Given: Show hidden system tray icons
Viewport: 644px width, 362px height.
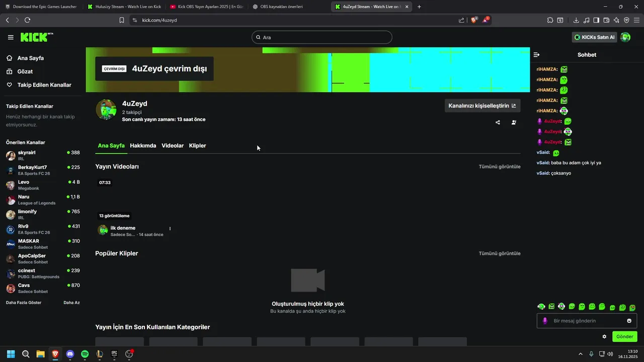Looking at the screenshot, I should 581,354.
